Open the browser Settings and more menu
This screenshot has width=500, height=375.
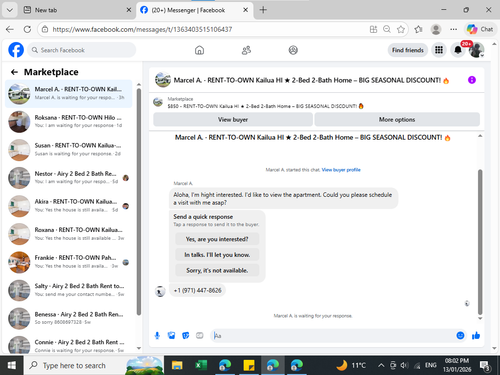pos(453,29)
